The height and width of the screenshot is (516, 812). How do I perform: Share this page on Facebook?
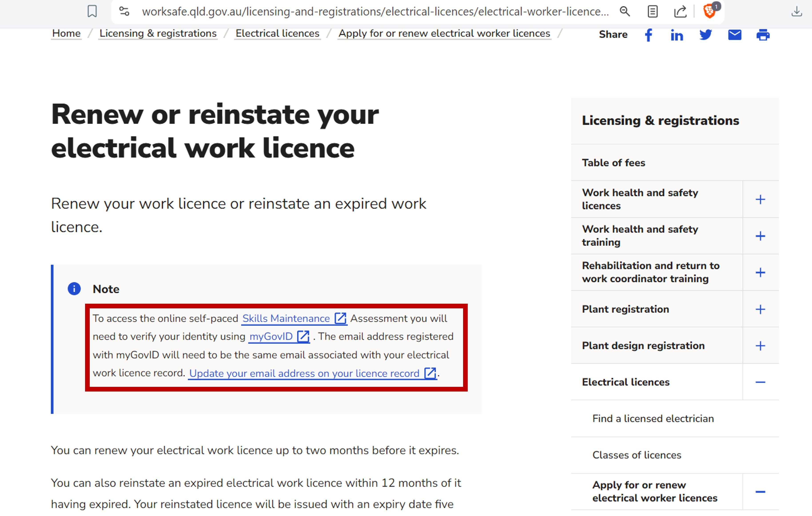pyautogui.click(x=649, y=35)
